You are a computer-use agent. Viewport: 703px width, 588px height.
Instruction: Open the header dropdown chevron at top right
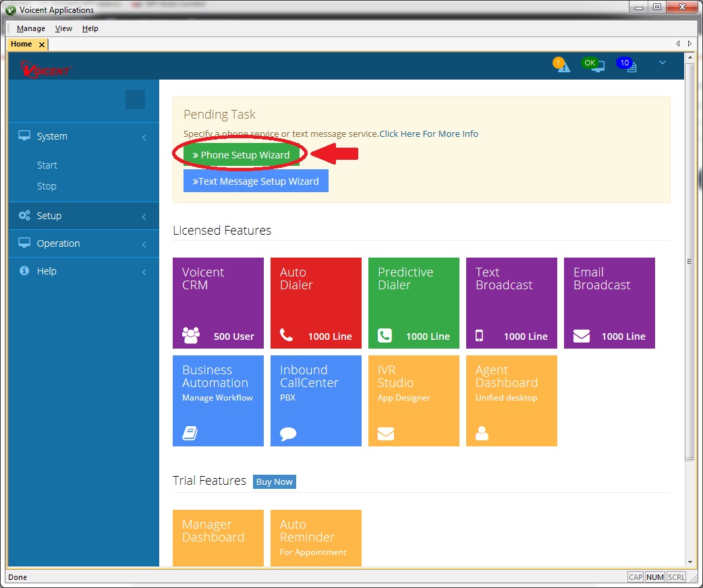662,63
